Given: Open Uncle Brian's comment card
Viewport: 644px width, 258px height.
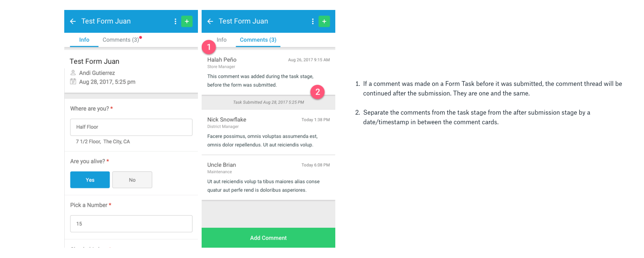Looking at the screenshot, I should [x=268, y=178].
